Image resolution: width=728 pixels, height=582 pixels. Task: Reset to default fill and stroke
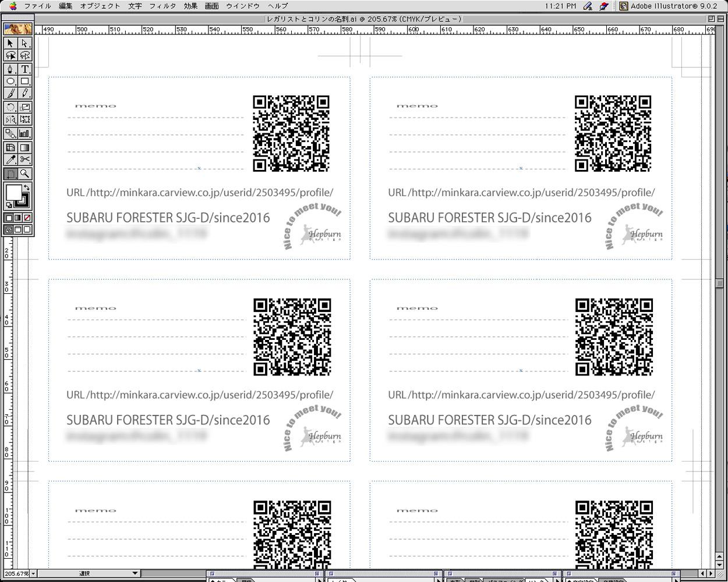9,205
